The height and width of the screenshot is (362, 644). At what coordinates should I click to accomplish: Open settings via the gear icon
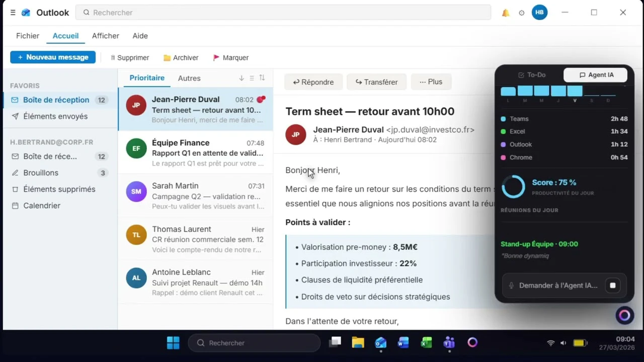click(522, 13)
